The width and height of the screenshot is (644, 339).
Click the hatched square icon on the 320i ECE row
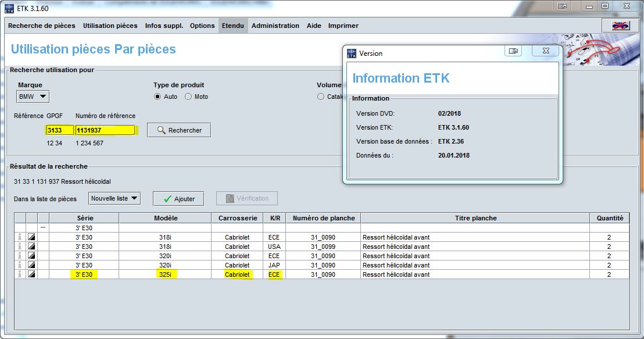click(31, 256)
